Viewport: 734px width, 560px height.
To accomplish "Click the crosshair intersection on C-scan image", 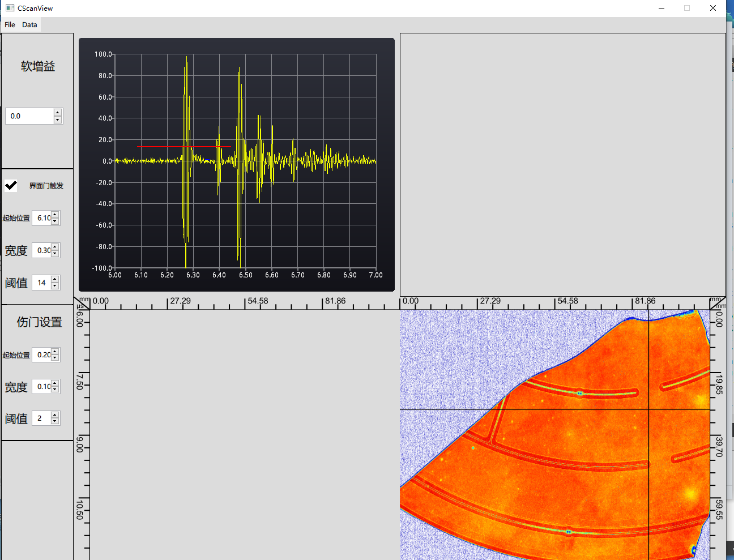I will [x=648, y=409].
